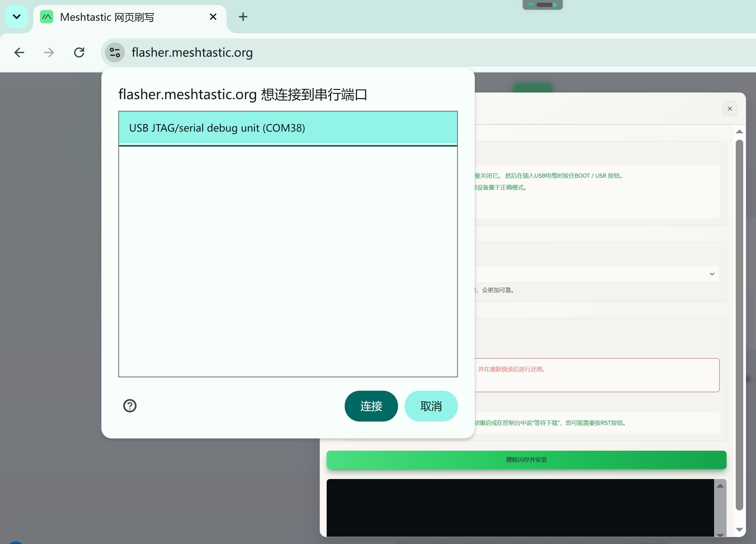Select USB JTAG/serial debug unit (COM38)
This screenshot has height=544, width=756.
[288, 128]
